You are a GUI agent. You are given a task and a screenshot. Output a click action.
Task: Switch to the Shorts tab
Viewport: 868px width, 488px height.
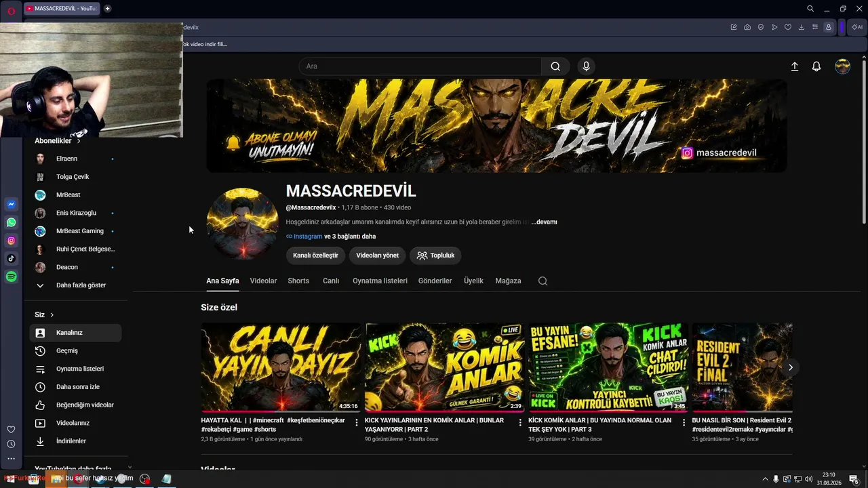click(298, 281)
